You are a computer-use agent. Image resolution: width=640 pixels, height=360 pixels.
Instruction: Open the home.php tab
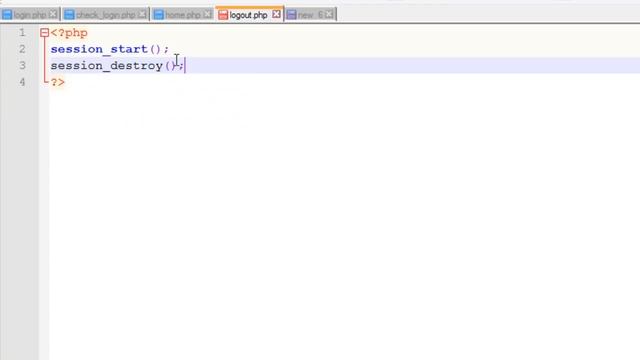click(x=183, y=15)
